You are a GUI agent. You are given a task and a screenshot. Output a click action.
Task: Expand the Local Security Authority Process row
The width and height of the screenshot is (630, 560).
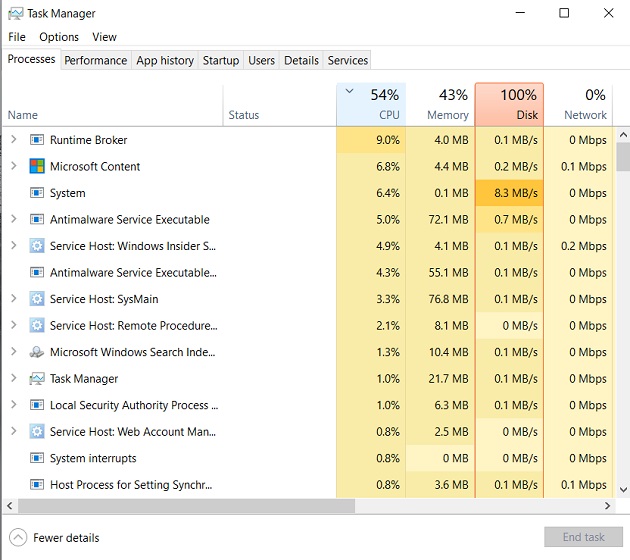(14, 405)
